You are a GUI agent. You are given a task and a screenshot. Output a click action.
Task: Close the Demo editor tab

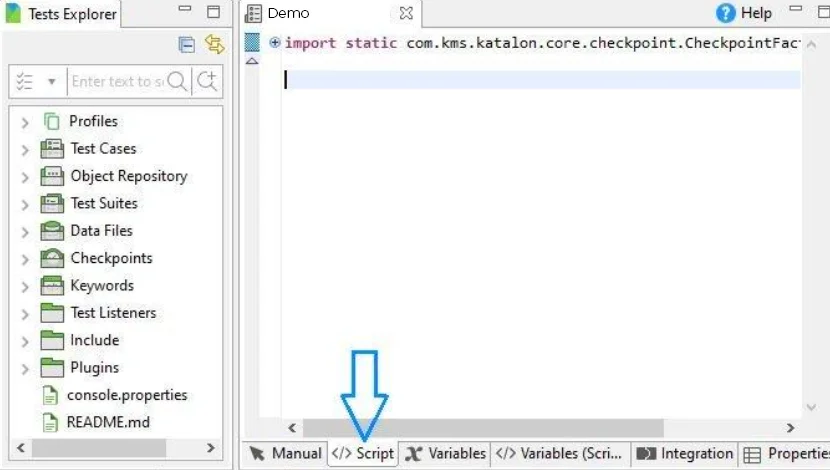[405, 14]
